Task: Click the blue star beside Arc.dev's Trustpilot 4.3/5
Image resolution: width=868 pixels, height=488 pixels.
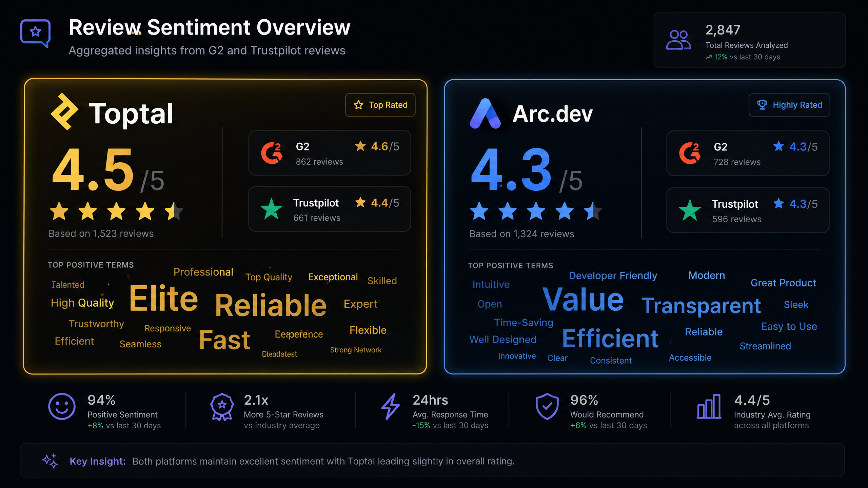Action: pyautogui.click(x=778, y=203)
